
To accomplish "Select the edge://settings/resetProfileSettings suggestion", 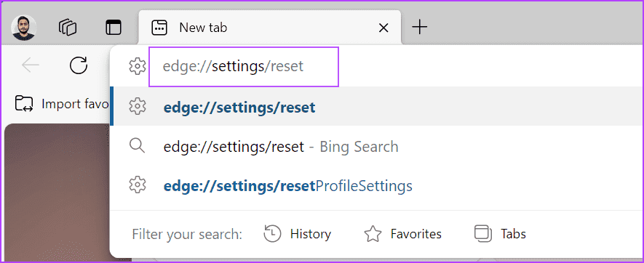I will click(378, 185).
